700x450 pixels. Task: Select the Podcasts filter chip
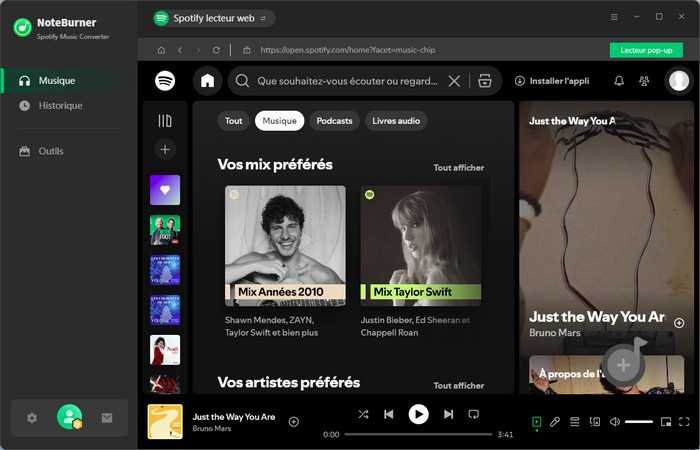tap(334, 121)
